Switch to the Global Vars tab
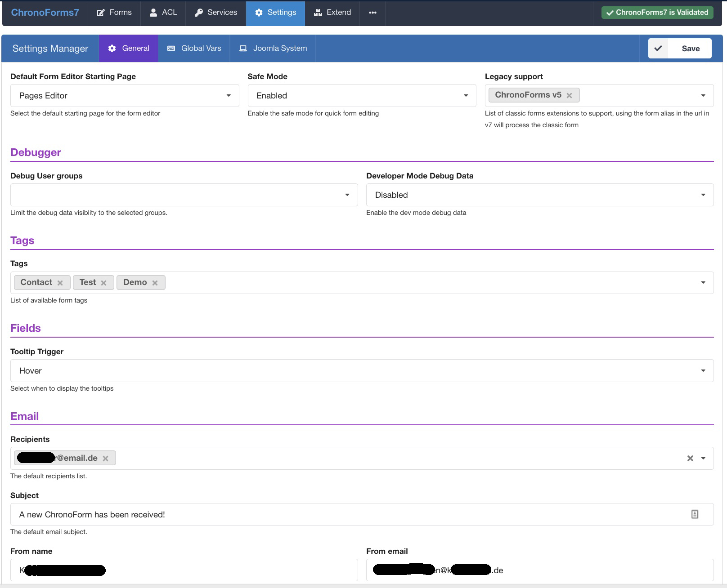Image resolution: width=727 pixels, height=588 pixels. pos(194,48)
